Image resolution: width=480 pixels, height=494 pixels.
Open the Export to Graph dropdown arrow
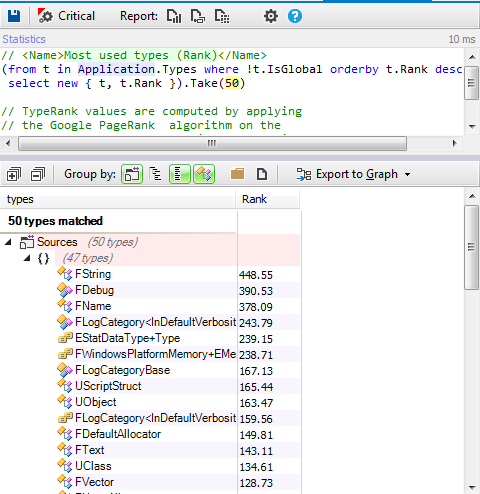coord(407,174)
